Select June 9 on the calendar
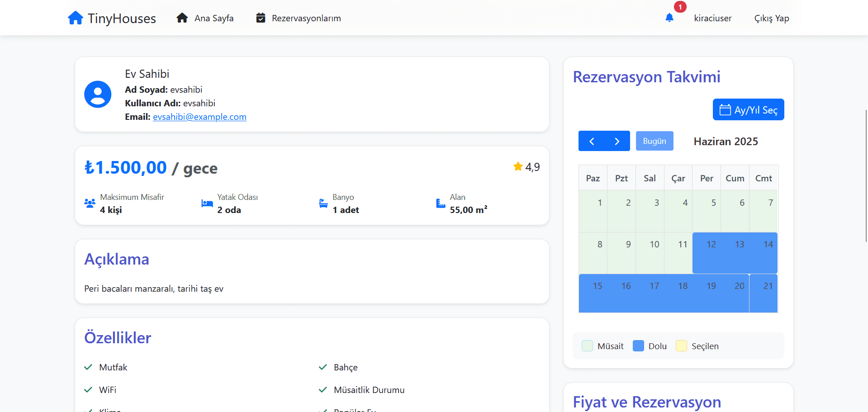This screenshot has width=868, height=412. pyautogui.click(x=621, y=253)
